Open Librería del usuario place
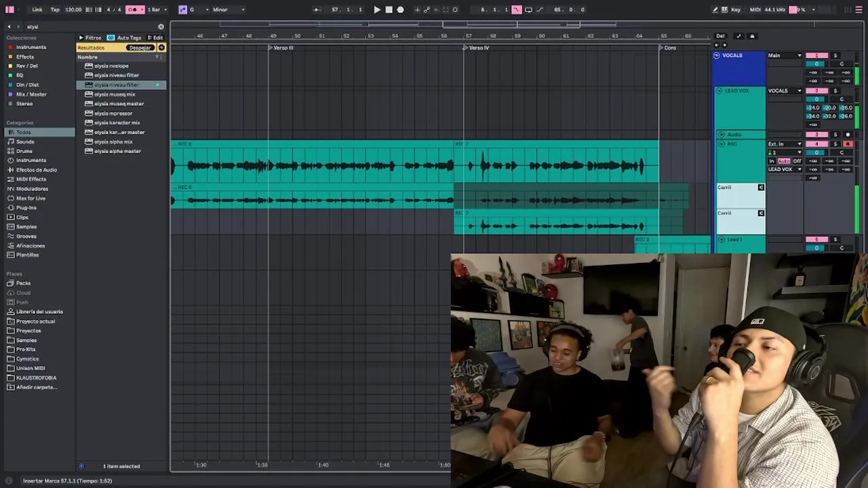This screenshot has width=868, height=488. pyautogui.click(x=39, y=312)
